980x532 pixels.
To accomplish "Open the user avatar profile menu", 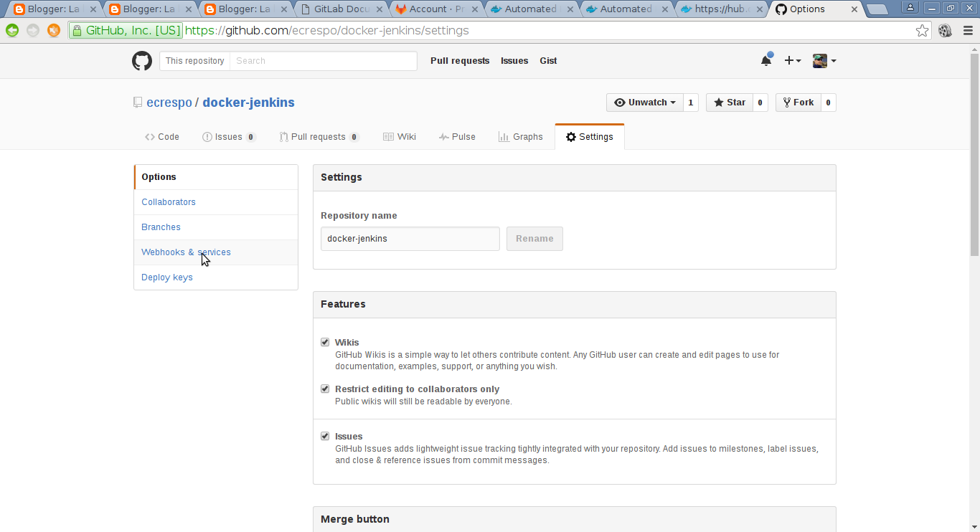I will click(824, 61).
